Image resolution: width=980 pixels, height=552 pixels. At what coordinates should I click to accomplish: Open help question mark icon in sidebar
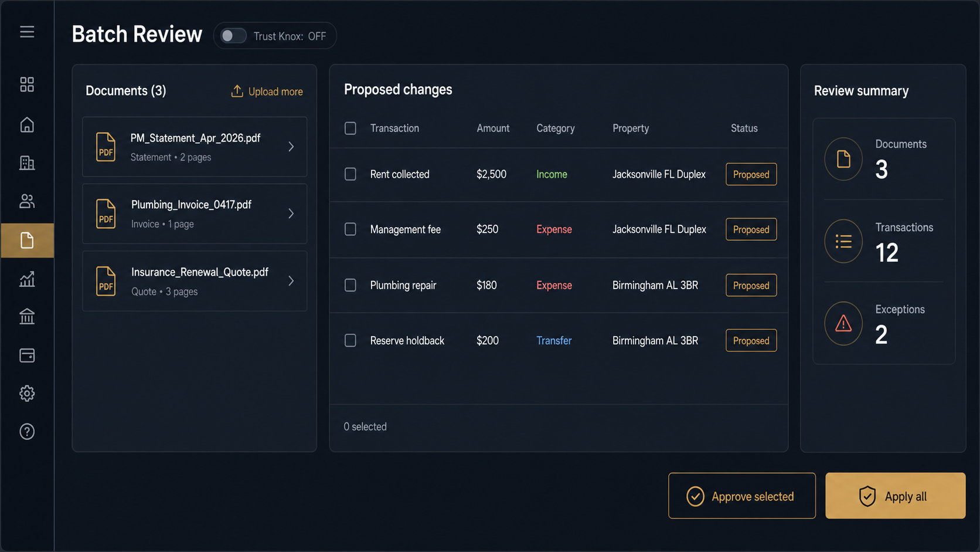click(27, 432)
